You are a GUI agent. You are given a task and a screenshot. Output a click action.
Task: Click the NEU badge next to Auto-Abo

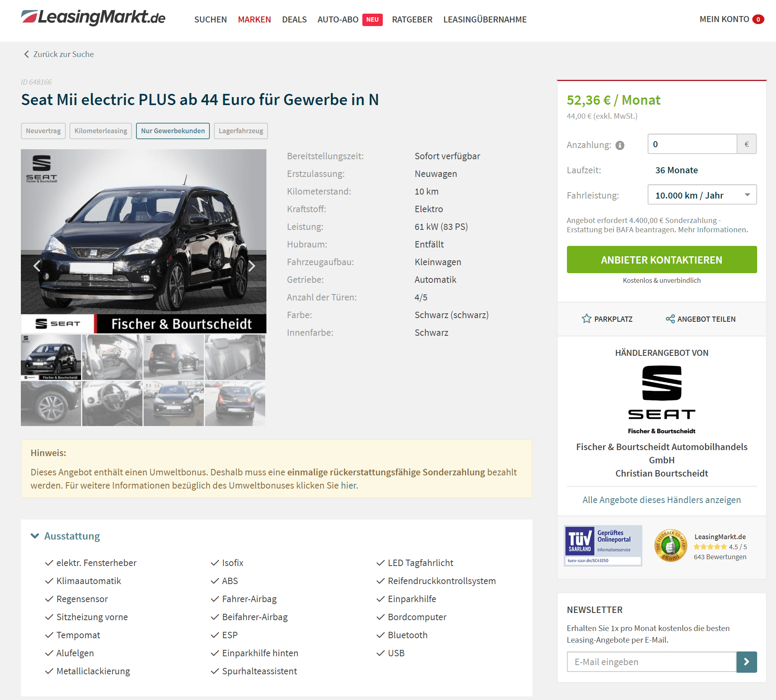pos(372,20)
